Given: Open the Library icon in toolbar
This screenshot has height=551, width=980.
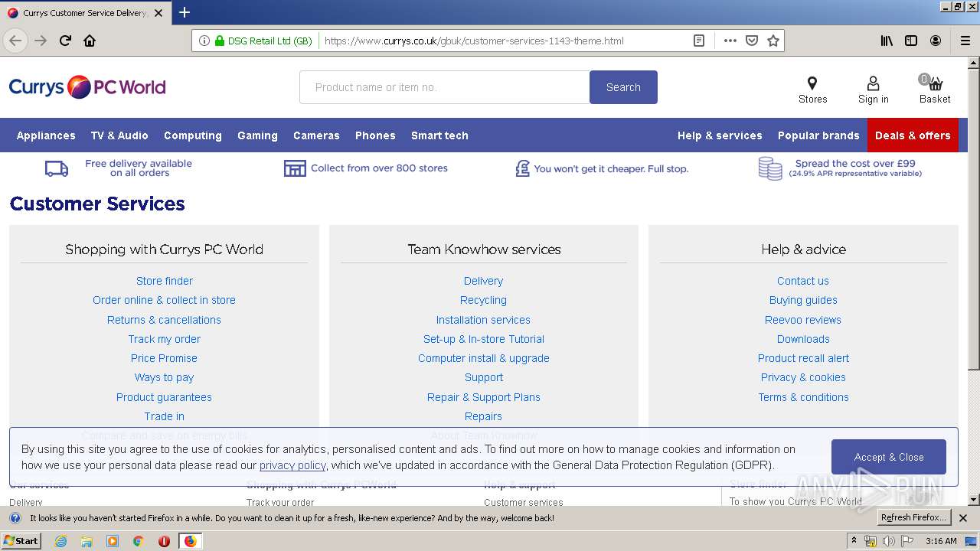Looking at the screenshot, I should pyautogui.click(x=887, y=41).
